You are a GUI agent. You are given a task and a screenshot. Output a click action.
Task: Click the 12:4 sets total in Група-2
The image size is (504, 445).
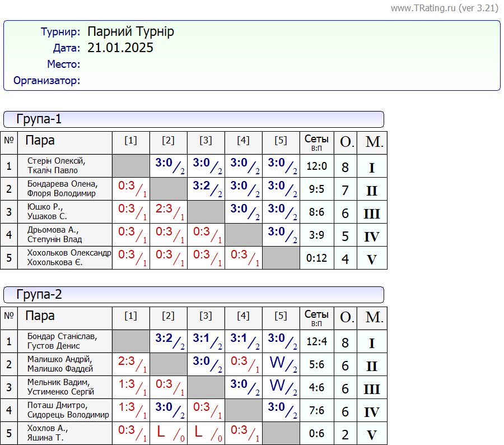click(x=316, y=342)
